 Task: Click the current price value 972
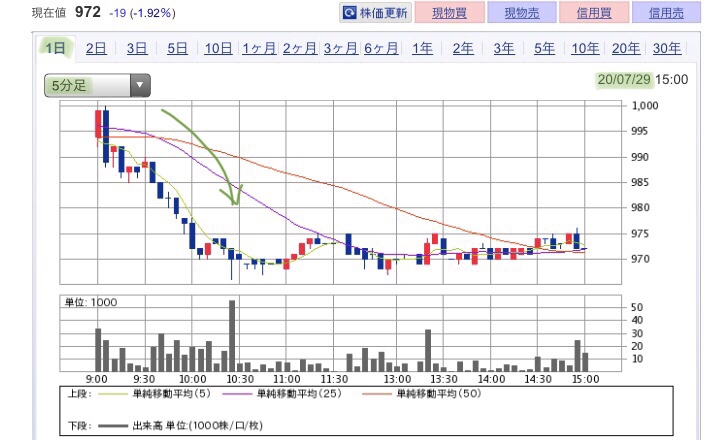(88, 12)
